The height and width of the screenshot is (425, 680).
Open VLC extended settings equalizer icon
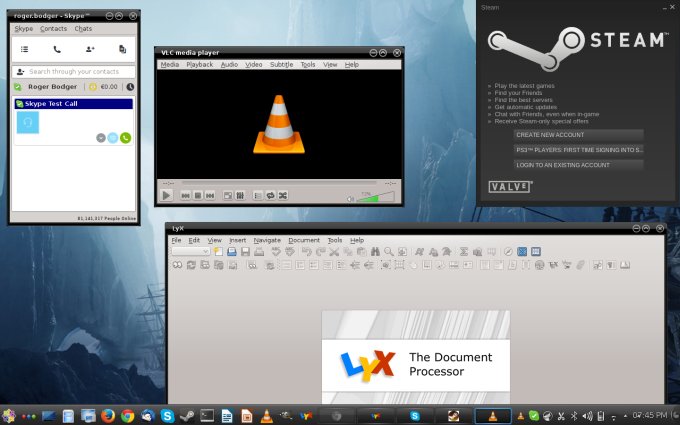(240, 196)
